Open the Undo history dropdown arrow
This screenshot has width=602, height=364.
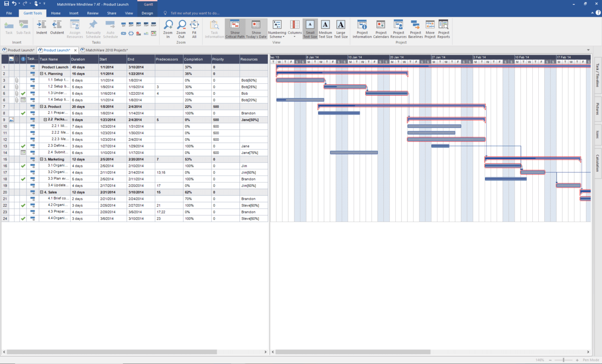19,4
